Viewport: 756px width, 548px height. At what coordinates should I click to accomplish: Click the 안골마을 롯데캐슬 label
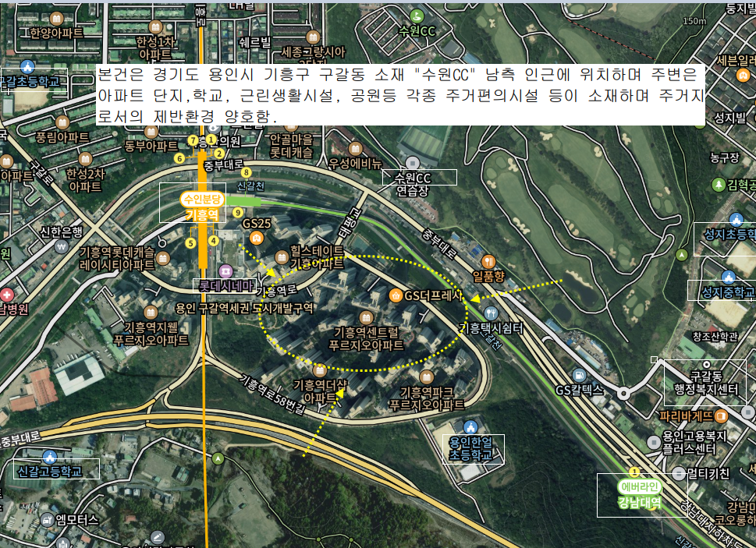pos(291,147)
